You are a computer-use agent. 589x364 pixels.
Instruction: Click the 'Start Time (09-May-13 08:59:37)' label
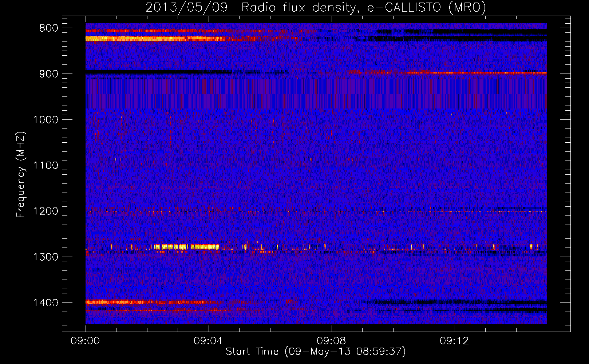[316, 352]
